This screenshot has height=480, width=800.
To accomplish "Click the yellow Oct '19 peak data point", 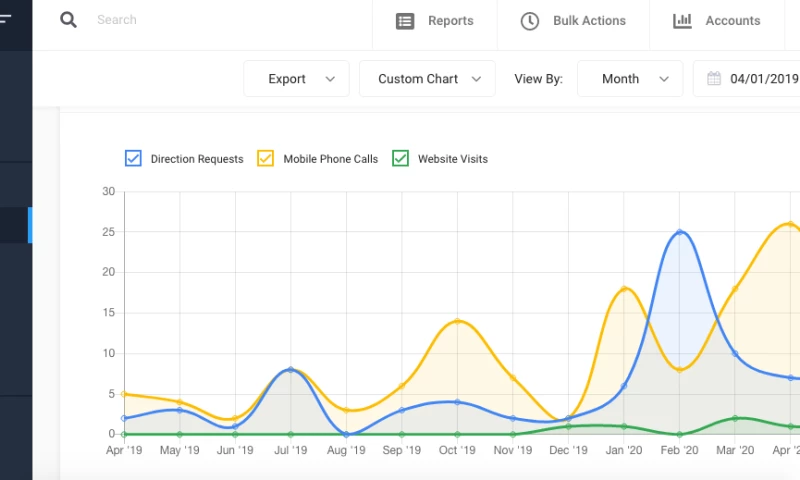I will 457,321.
